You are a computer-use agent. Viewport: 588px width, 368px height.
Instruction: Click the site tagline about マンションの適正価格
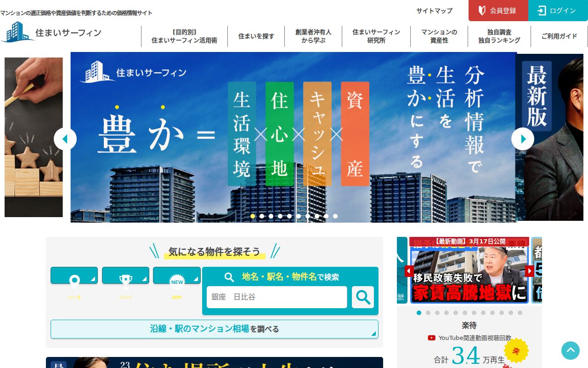coord(76,13)
